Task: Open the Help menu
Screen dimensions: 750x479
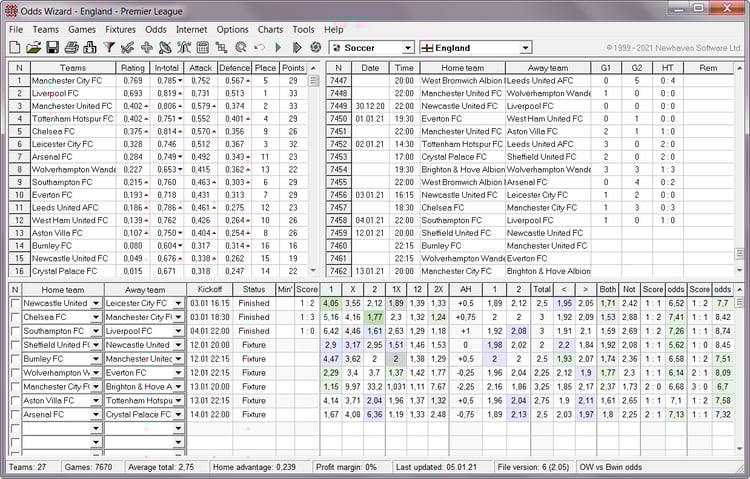Action: (333, 30)
